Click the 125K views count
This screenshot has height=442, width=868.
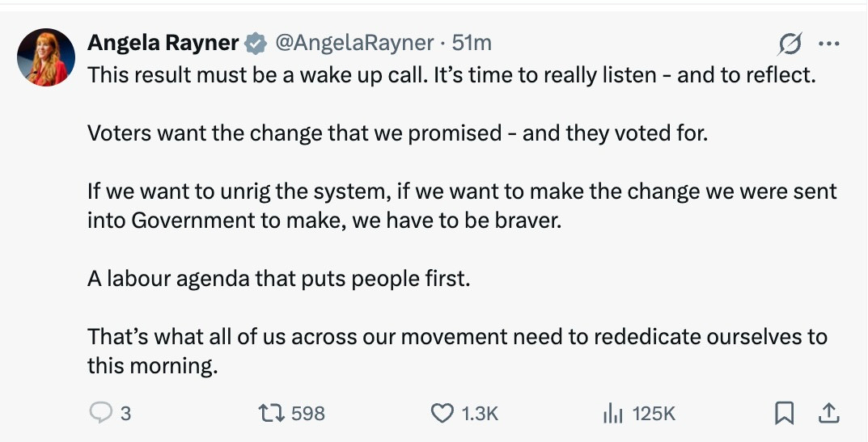[x=654, y=414]
